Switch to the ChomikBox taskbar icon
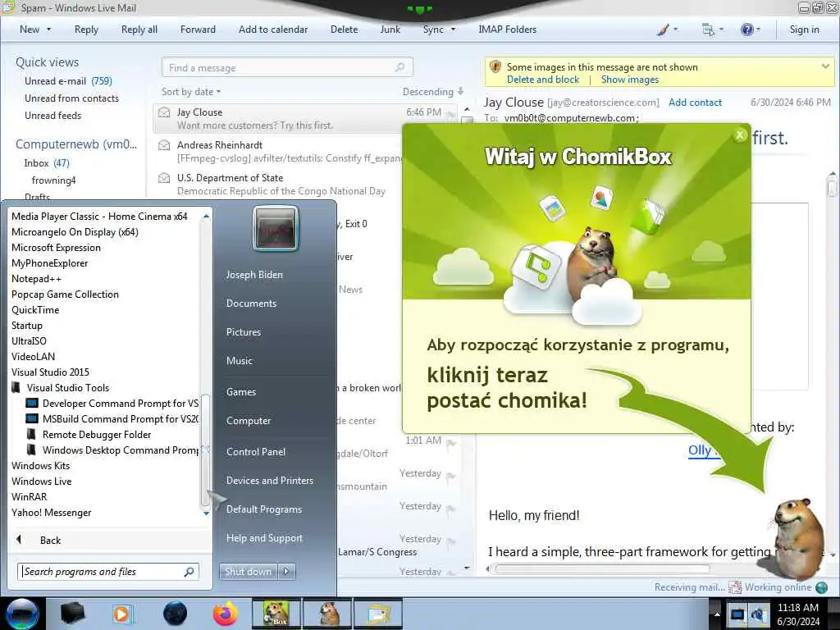This screenshot has width=840, height=630. [x=276, y=614]
